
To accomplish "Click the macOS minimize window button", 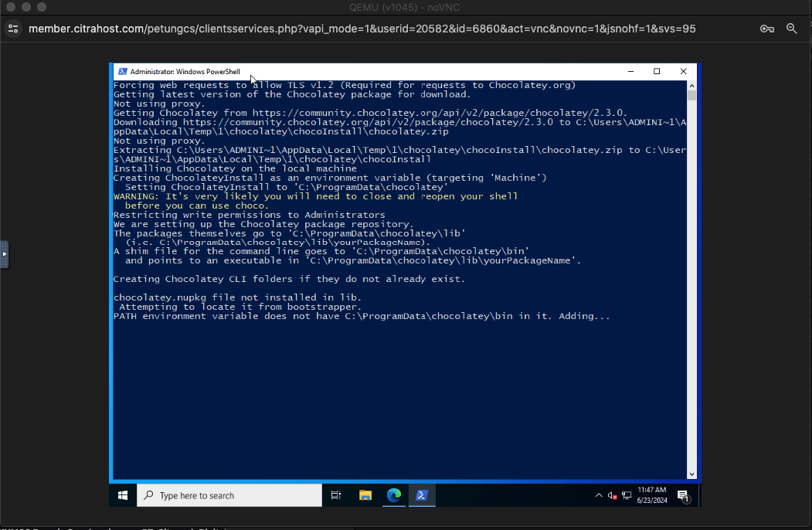I will 26,7.
